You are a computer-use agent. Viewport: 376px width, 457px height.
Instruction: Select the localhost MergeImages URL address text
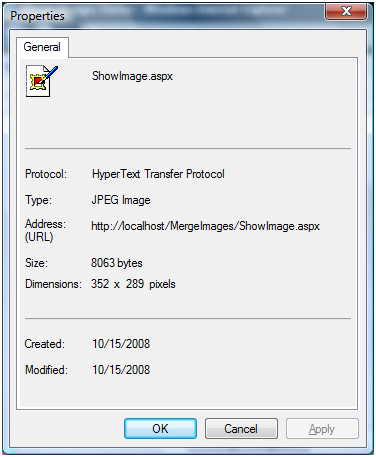(x=206, y=226)
